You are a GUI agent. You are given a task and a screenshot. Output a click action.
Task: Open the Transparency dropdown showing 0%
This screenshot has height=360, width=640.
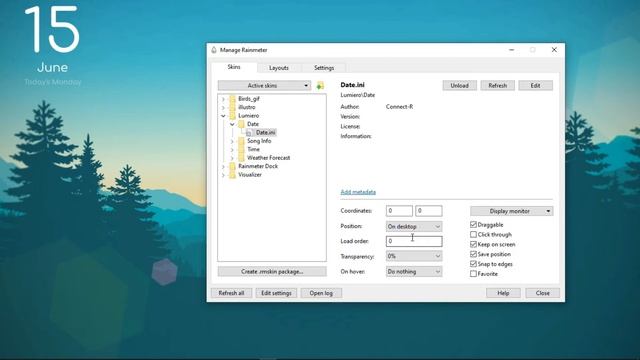(x=414, y=256)
